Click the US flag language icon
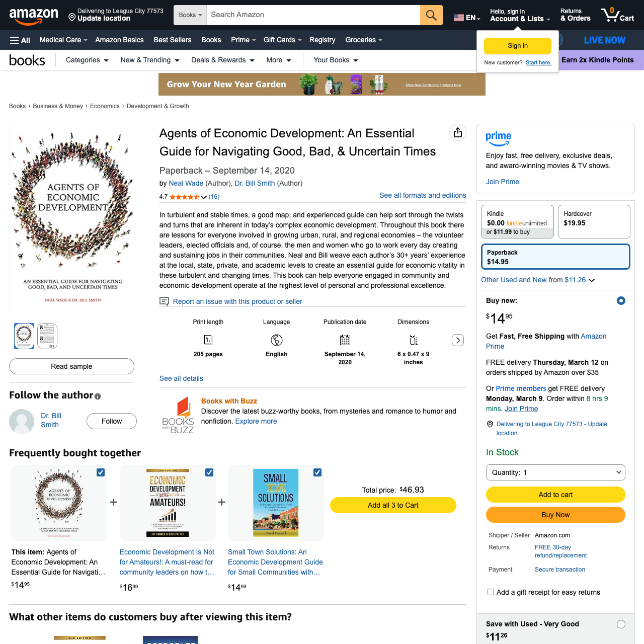 point(458,18)
